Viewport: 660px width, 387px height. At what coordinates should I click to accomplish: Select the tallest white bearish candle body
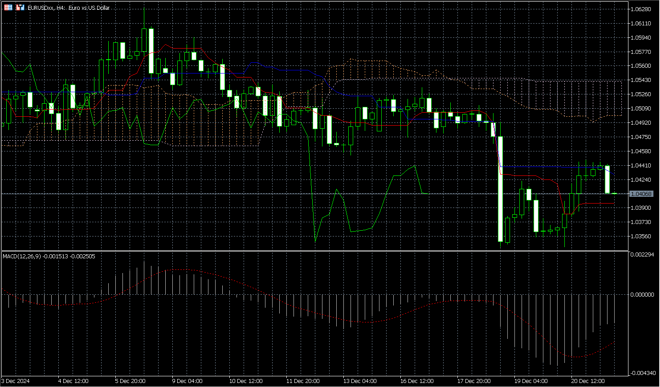500,189
